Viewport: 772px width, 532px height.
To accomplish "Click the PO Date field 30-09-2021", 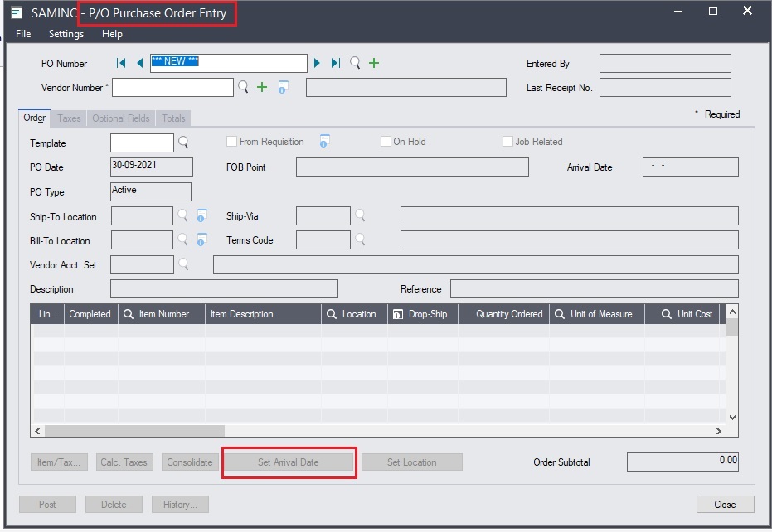I will [x=152, y=167].
